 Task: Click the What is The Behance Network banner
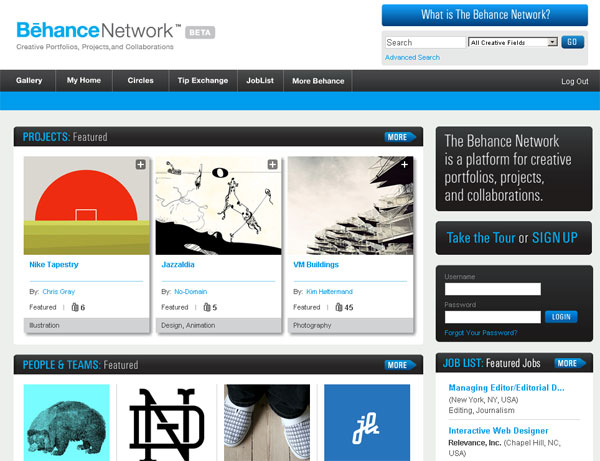[485, 15]
